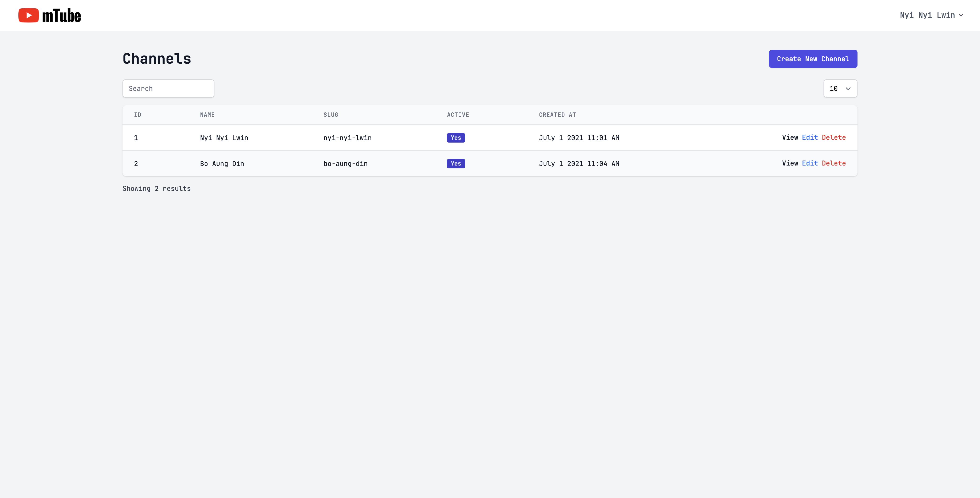Viewport: 980px width, 498px height.
Task: Click the ID column header
Action: 137,115
